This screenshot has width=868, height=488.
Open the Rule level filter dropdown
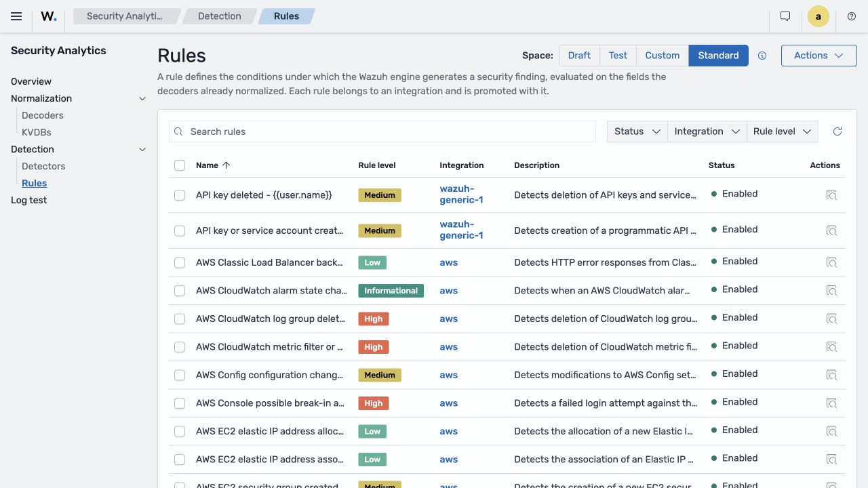tap(782, 131)
